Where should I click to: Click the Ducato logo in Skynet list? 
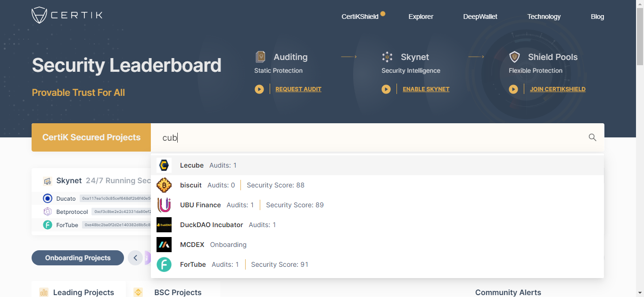click(x=47, y=198)
